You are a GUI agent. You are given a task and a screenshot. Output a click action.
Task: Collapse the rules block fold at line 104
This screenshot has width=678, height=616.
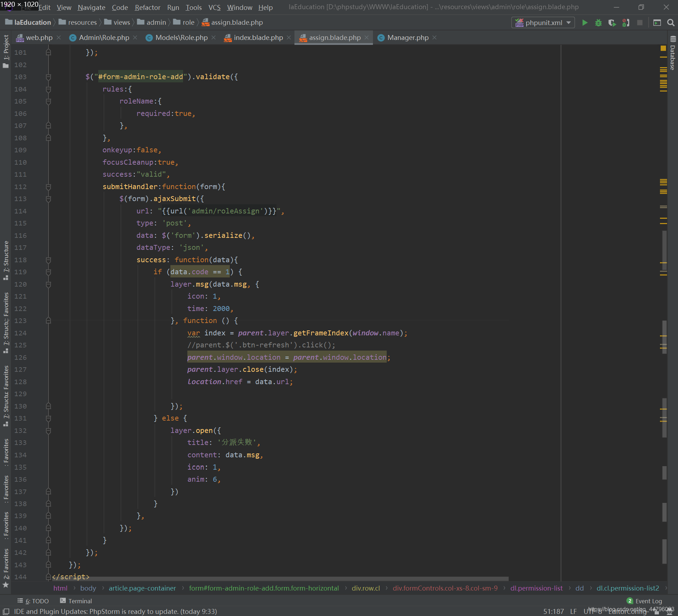coord(48,89)
